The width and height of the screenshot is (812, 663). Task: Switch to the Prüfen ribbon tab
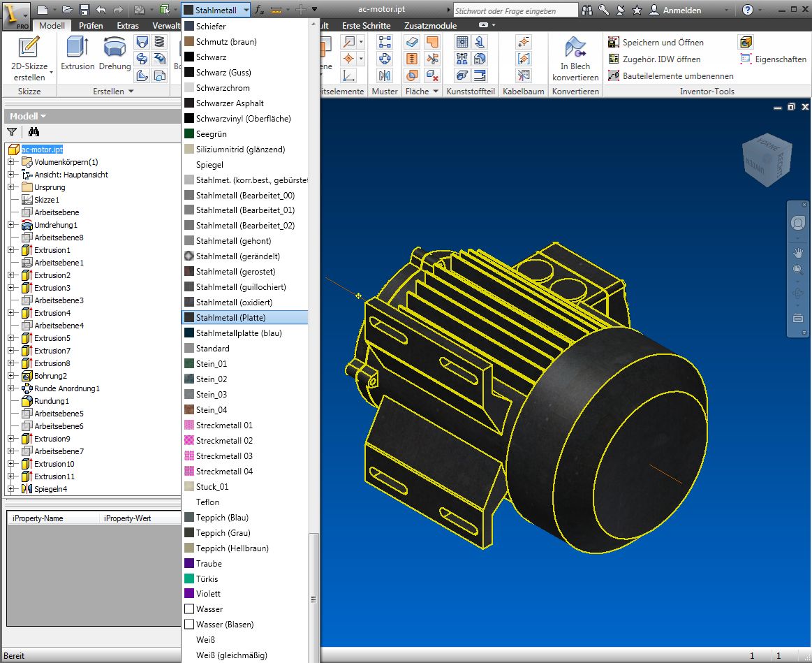(x=91, y=26)
